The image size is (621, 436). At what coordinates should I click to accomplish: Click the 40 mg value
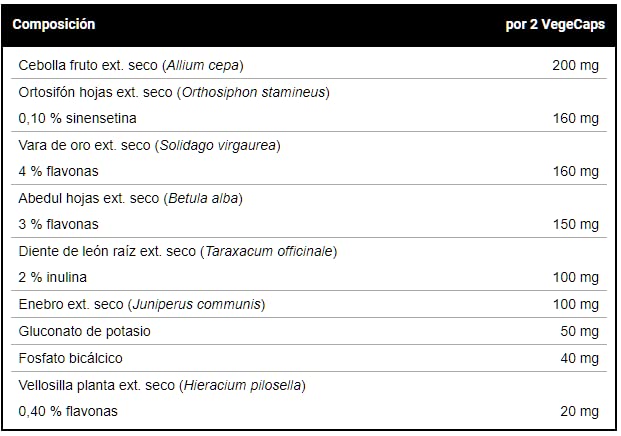579,357
